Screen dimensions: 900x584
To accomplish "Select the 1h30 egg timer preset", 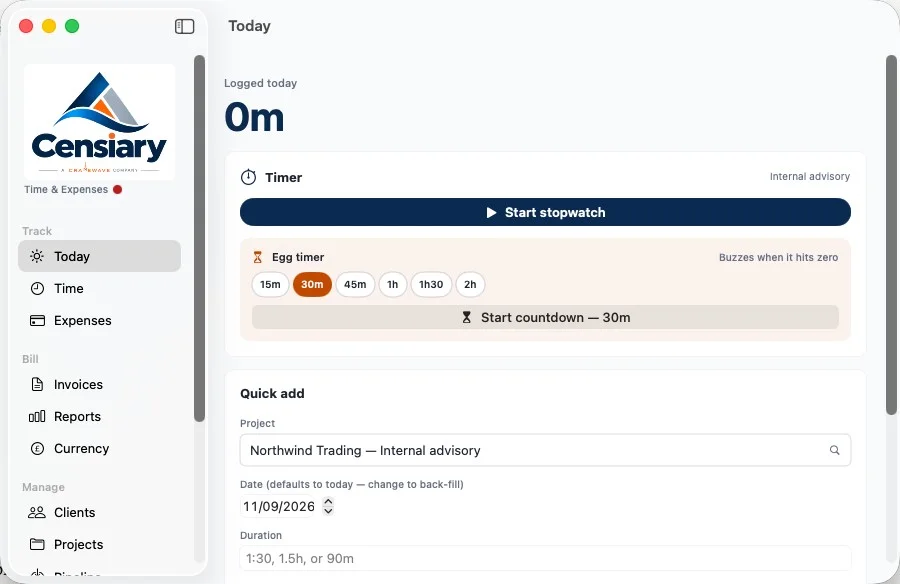I will point(431,285).
